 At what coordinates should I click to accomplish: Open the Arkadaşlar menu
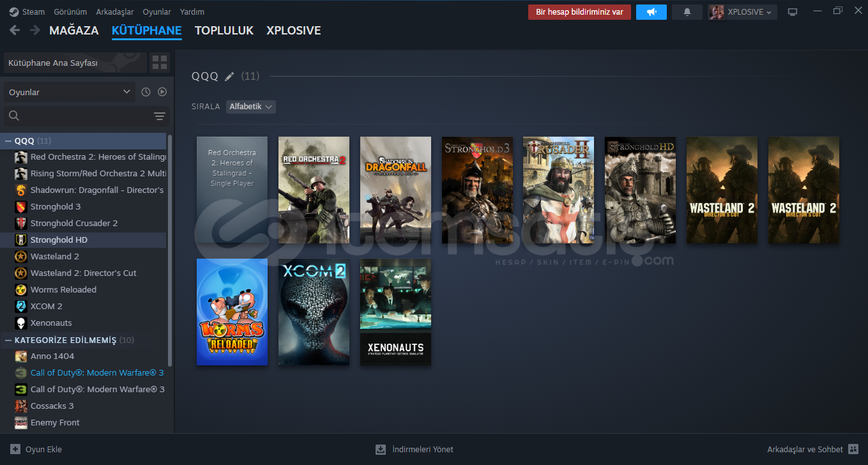click(115, 12)
